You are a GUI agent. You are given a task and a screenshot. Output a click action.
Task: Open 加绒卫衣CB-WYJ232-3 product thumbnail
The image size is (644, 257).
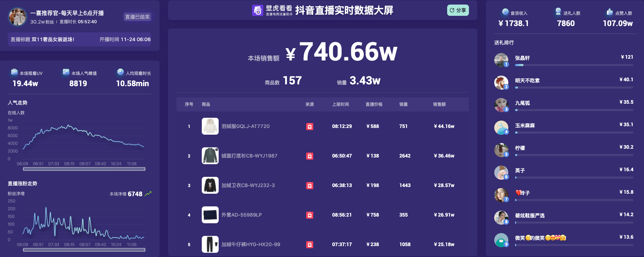210,185
